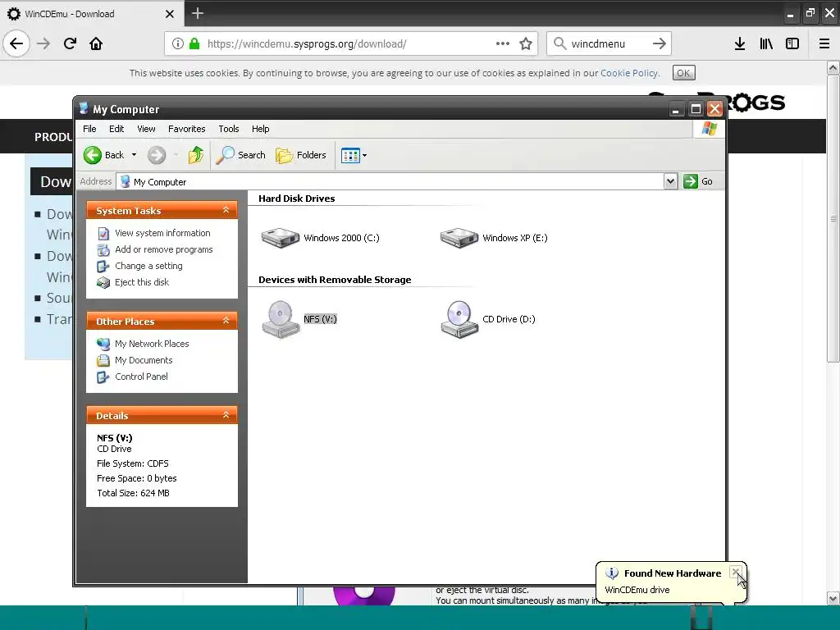This screenshot has width=840, height=630.
Task: Click the Go button beside the address
Action: [x=698, y=181]
